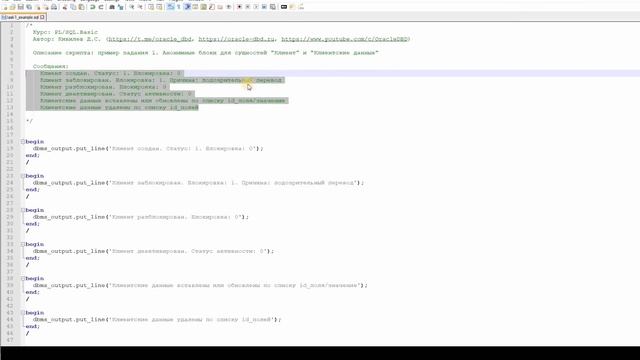Collapse the begin block at line 28

point(23,210)
